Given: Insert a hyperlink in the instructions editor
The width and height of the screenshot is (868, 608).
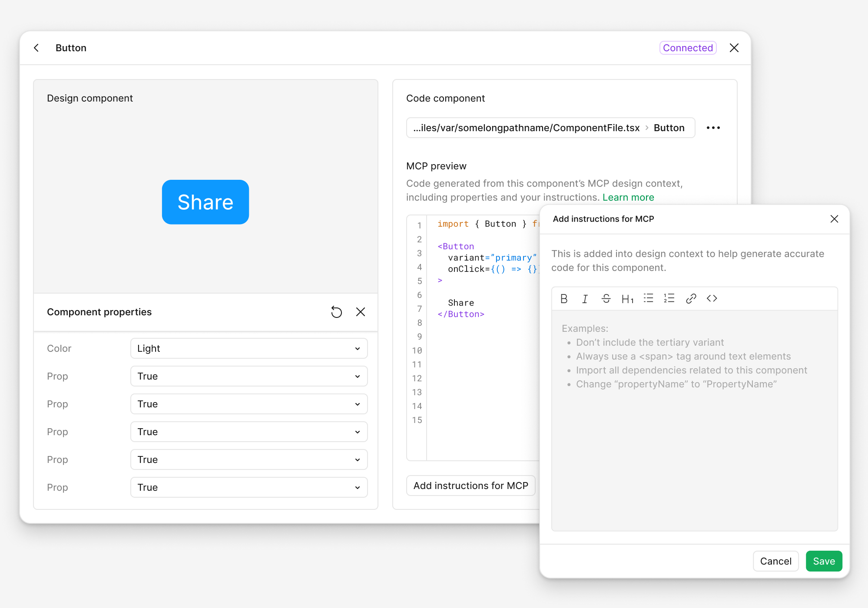Looking at the screenshot, I should (x=691, y=298).
